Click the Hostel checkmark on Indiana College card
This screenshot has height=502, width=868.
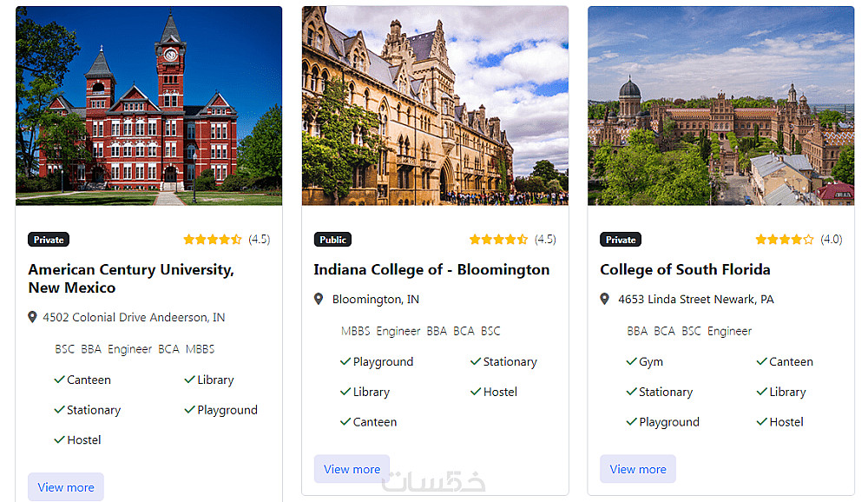pos(476,392)
